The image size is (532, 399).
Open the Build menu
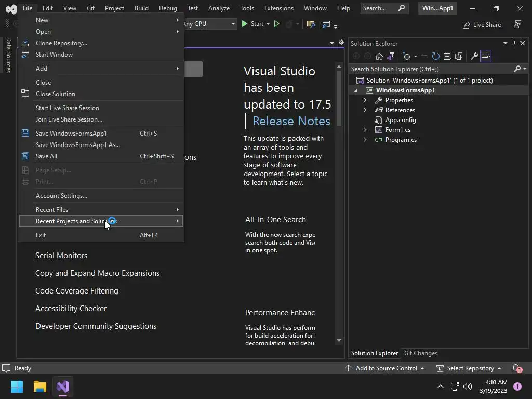141,8
